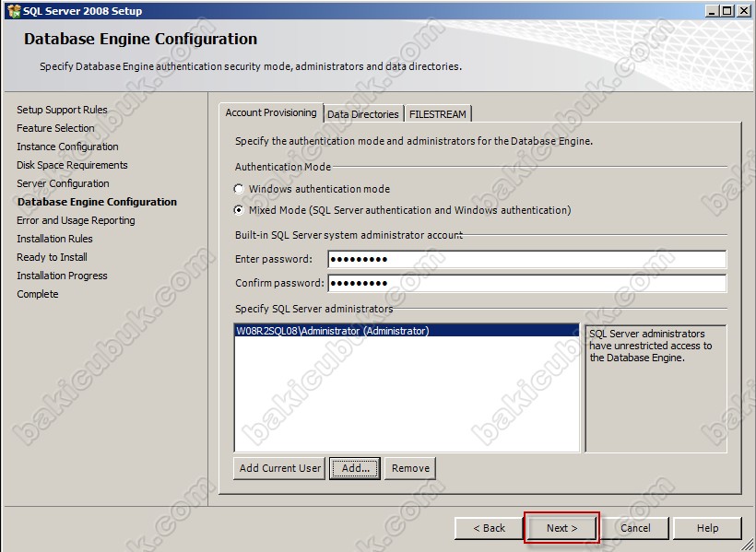Click Feature Selection step in sidebar
756x552 pixels.
55,128
